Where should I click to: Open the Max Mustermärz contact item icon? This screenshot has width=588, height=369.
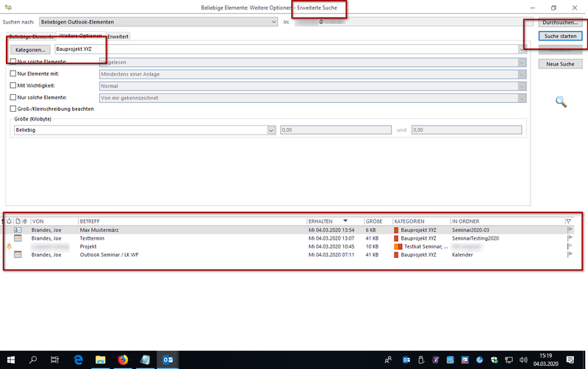(18, 230)
